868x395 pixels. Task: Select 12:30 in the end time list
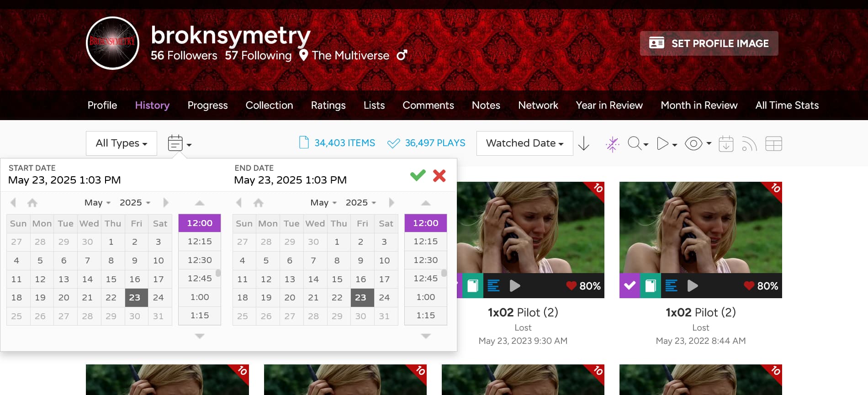[426, 260]
